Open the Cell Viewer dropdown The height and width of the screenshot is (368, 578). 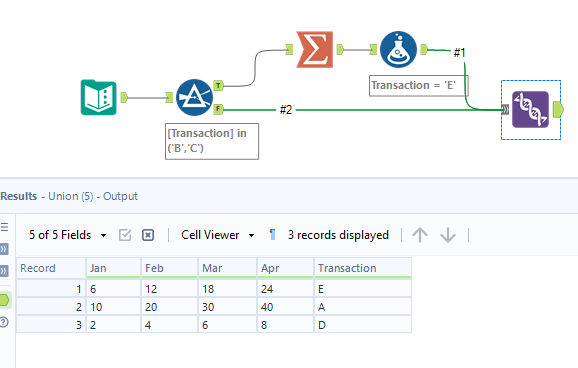217,235
